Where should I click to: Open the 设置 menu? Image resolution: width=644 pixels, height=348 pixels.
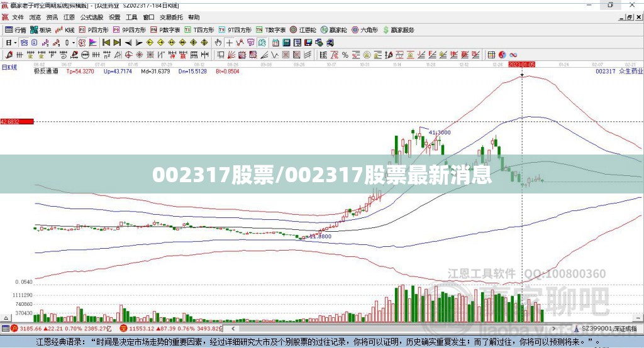point(114,17)
